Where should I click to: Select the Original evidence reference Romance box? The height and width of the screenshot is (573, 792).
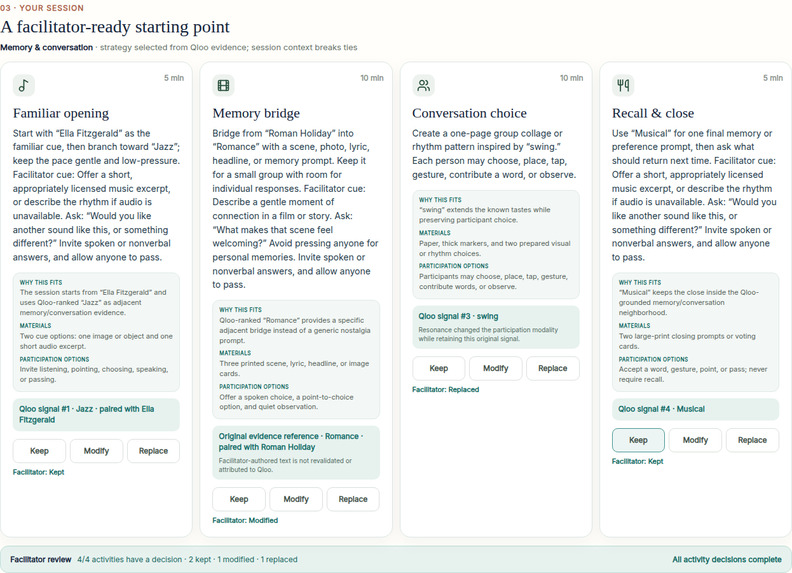[296, 452]
